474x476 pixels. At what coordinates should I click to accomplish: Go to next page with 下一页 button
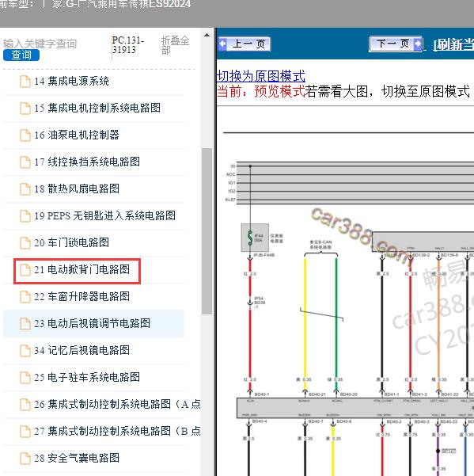click(396, 44)
